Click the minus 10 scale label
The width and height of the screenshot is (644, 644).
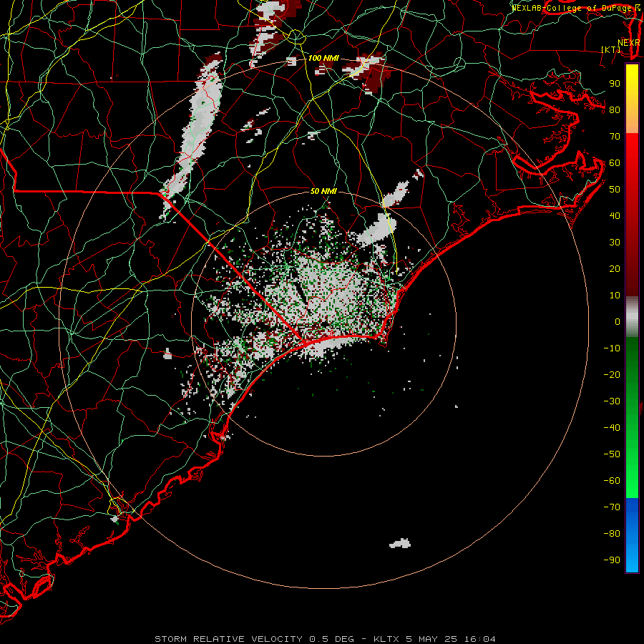[612, 348]
